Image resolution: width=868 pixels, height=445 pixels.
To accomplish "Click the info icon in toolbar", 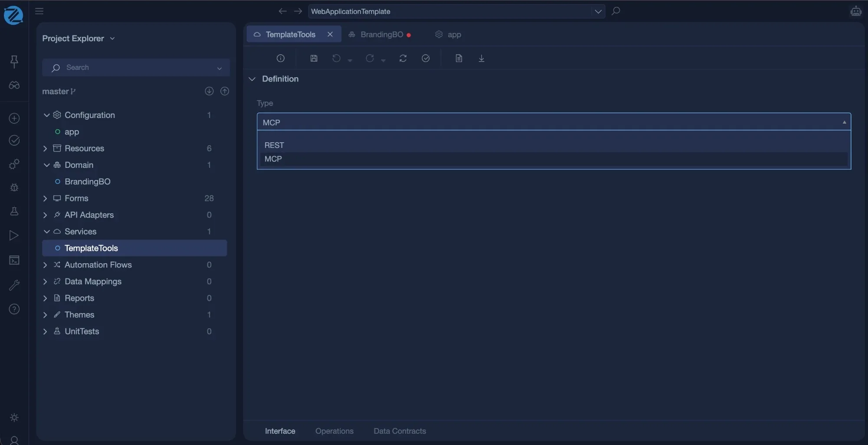I will 281,58.
